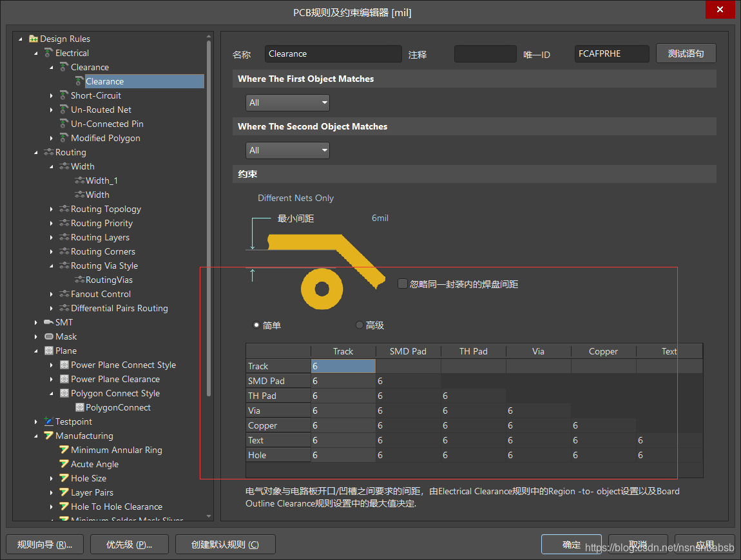The height and width of the screenshot is (560, 741).
Task: Expand the SMT tree node
Action: pos(35,322)
